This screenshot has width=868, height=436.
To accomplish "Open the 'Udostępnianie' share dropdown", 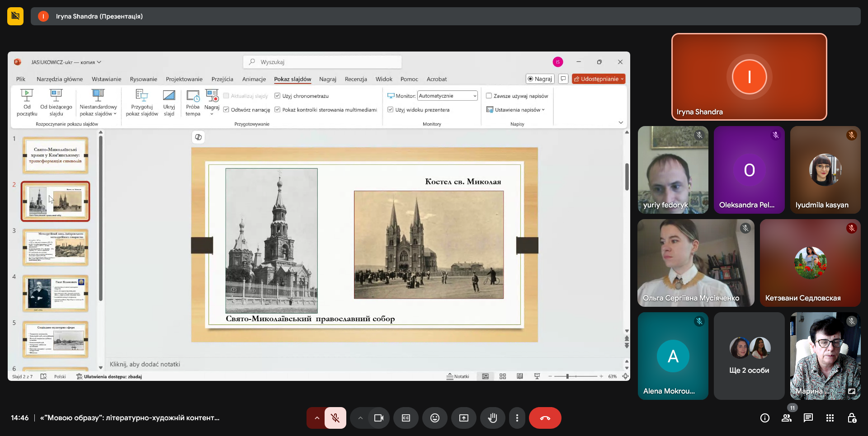I will coord(599,79).
